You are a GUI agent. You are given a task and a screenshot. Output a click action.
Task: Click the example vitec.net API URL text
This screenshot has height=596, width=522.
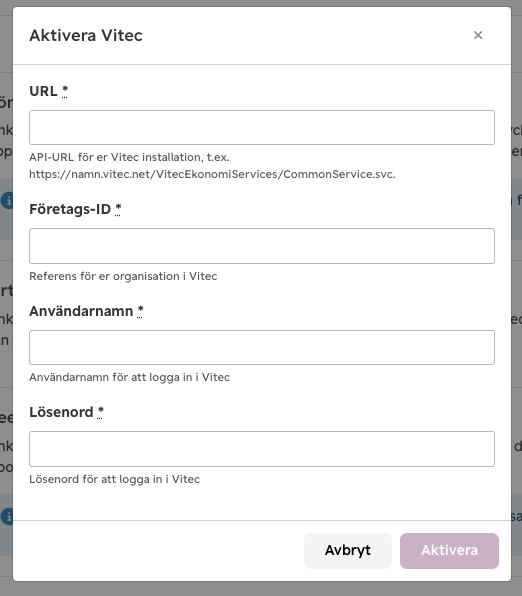tap(212, 174)
